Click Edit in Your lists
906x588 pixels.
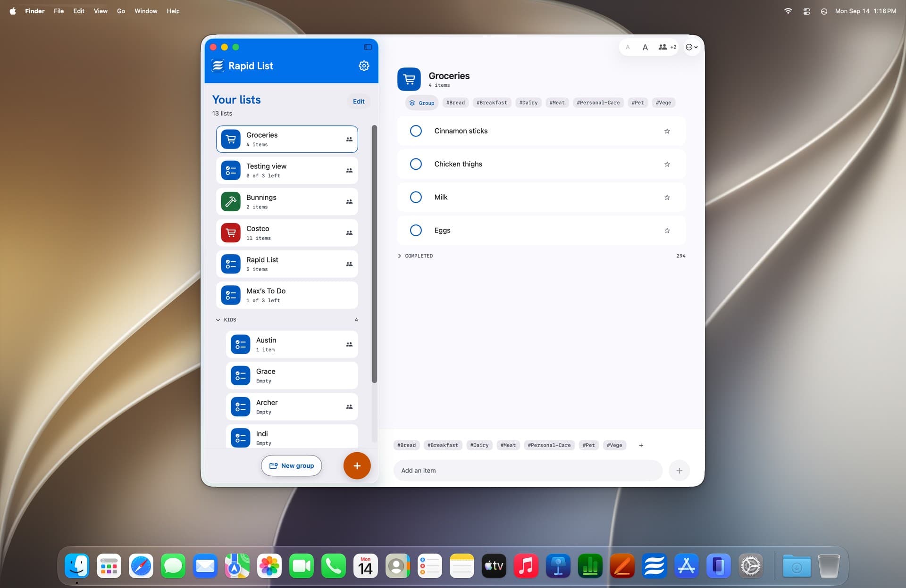click(x=359, y=101)
